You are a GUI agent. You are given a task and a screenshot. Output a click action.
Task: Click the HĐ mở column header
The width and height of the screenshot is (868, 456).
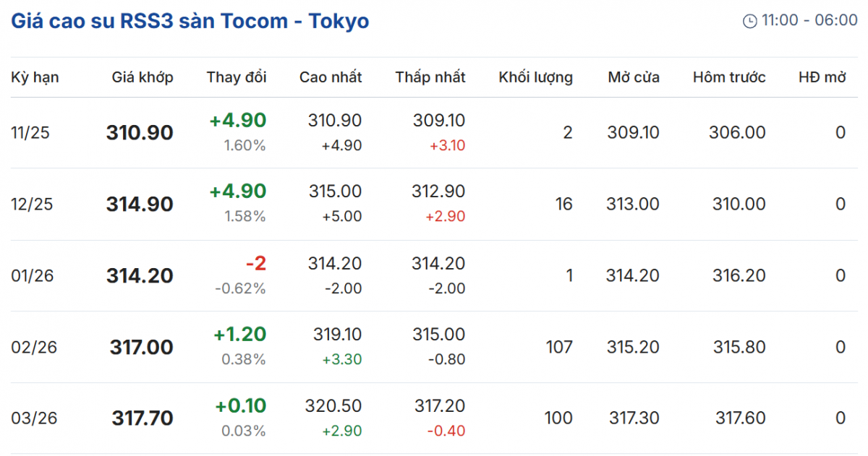pyautogui.click(x=822, y=77)
